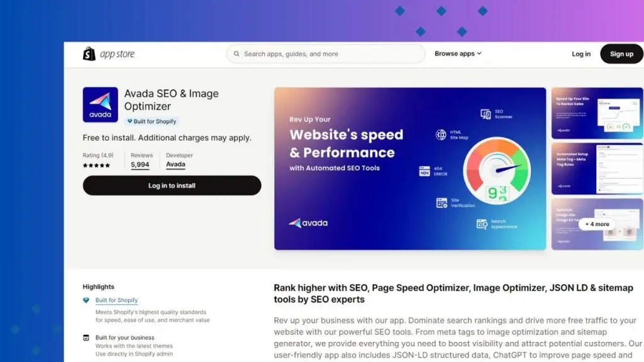Click the Log in to install button

tap(172, 185)
